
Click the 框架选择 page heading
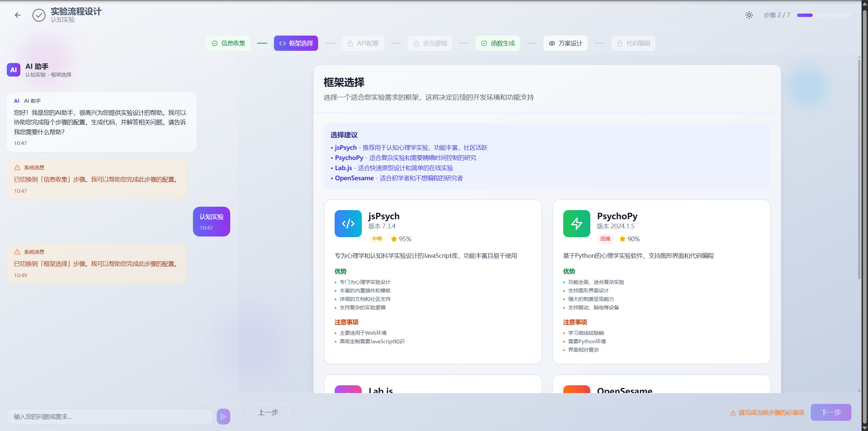click(x=344, y=82)
